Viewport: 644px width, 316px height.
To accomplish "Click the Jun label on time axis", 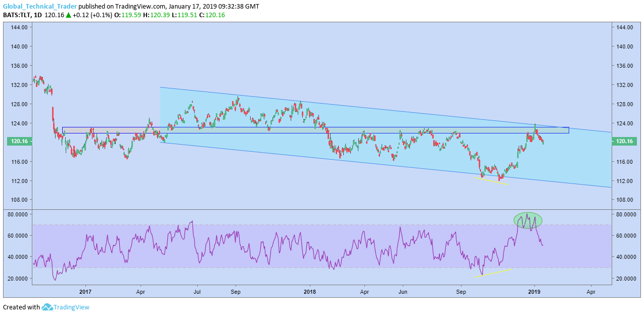I will click(x=403, y=292).
